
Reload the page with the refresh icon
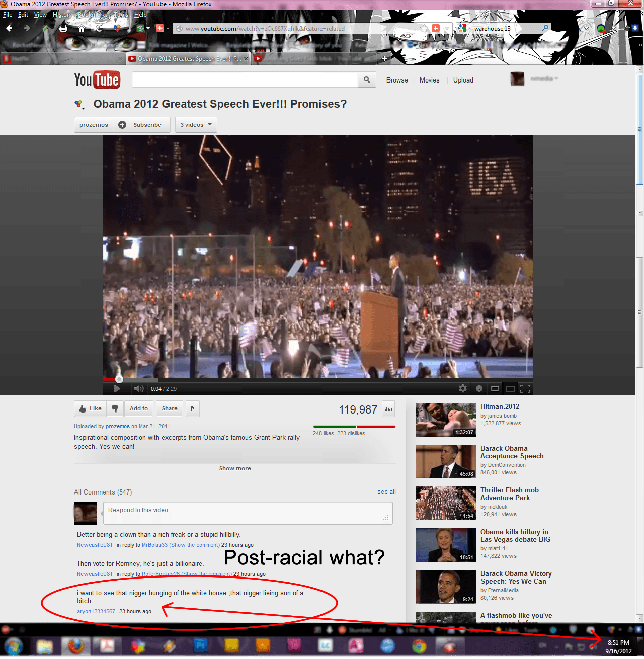pyautogui.click(x=99, y=28)
